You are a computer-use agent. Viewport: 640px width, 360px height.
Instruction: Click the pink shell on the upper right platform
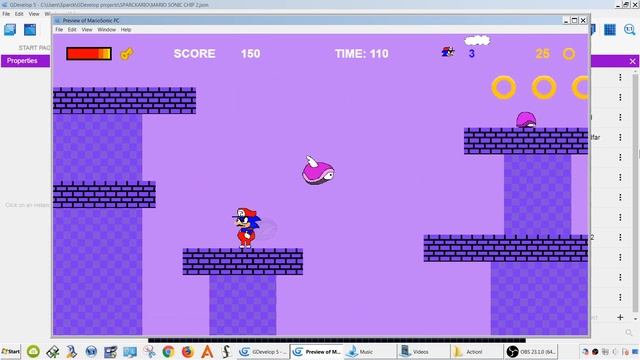(526, 120)
